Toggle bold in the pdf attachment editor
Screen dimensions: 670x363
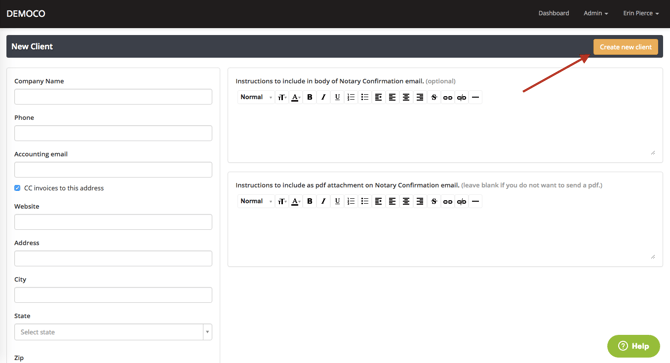tap(310, 201)
